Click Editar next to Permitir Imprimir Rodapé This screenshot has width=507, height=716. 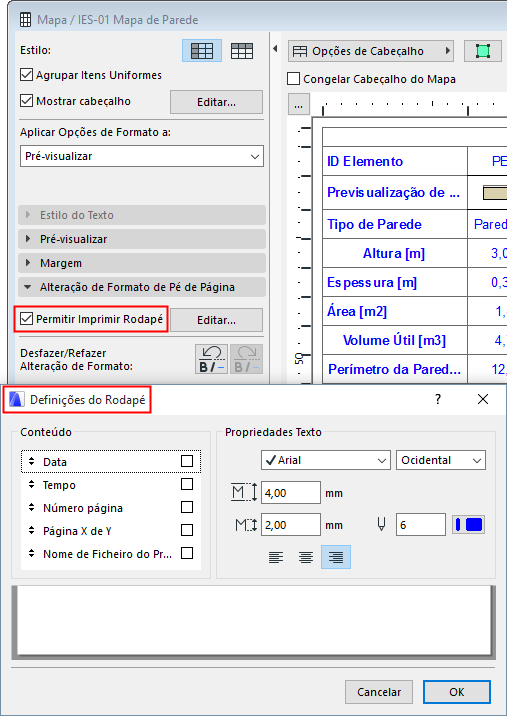[217, 320]
